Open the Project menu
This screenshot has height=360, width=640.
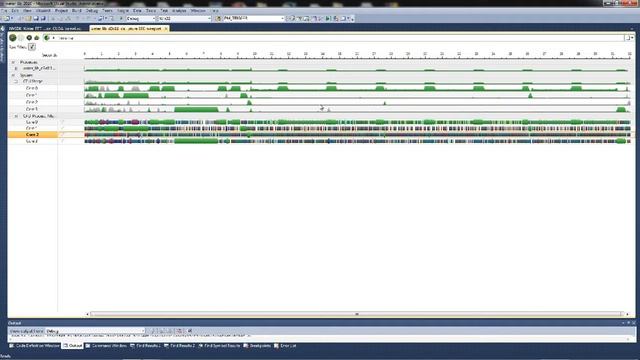(61, 11)
